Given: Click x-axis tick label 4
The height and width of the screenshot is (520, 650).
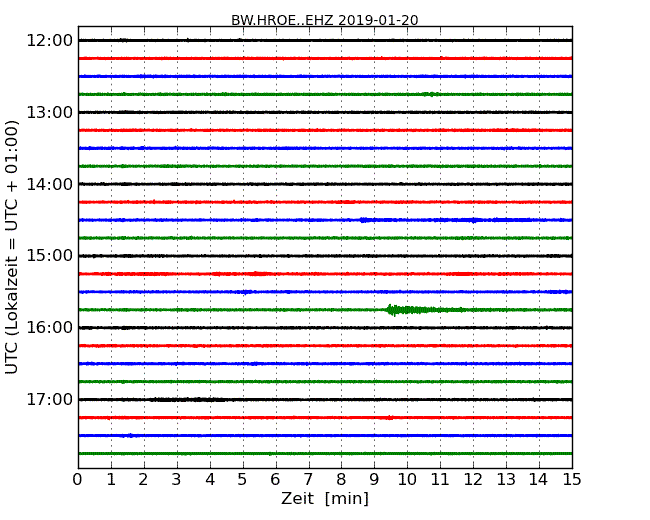Looking at the screenshot, I should tap(210, 480).
